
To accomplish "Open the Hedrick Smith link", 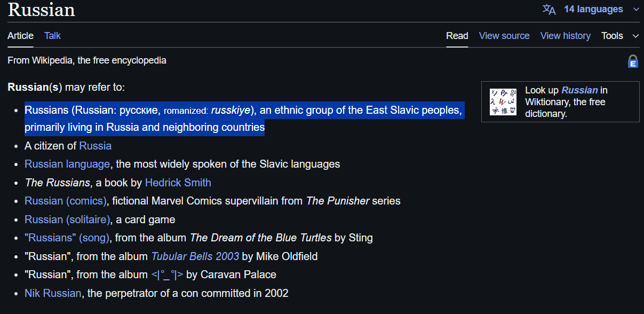I will coord(178,183).
